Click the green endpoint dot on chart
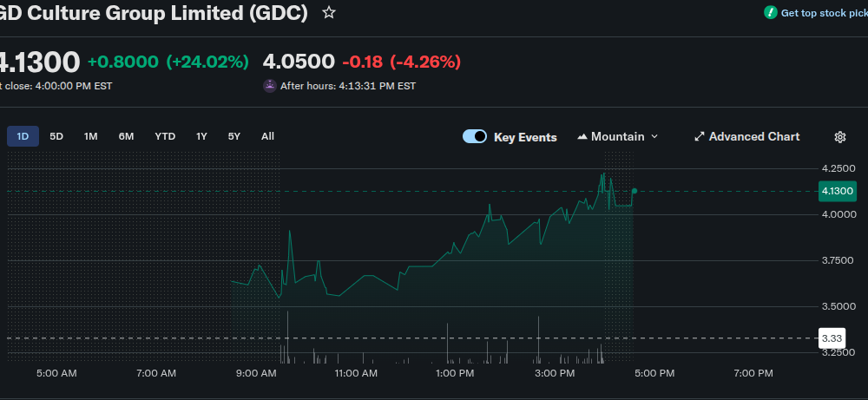 pos(635,191)
